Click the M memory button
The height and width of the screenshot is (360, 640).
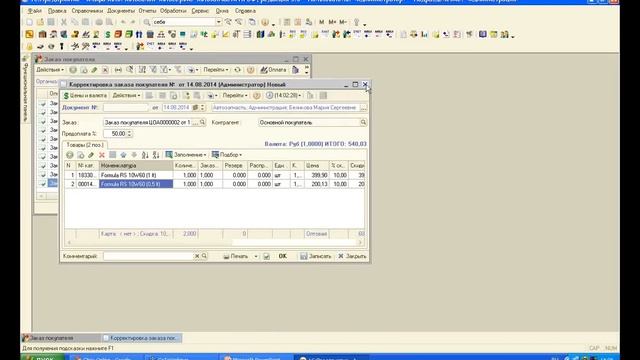[322, 22]
